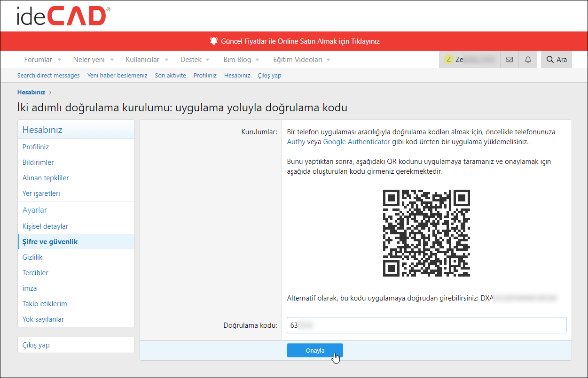The image size is (588, 378).
Task: Open Hesabınız in the sub navigation bar
Action: (237, 75)
